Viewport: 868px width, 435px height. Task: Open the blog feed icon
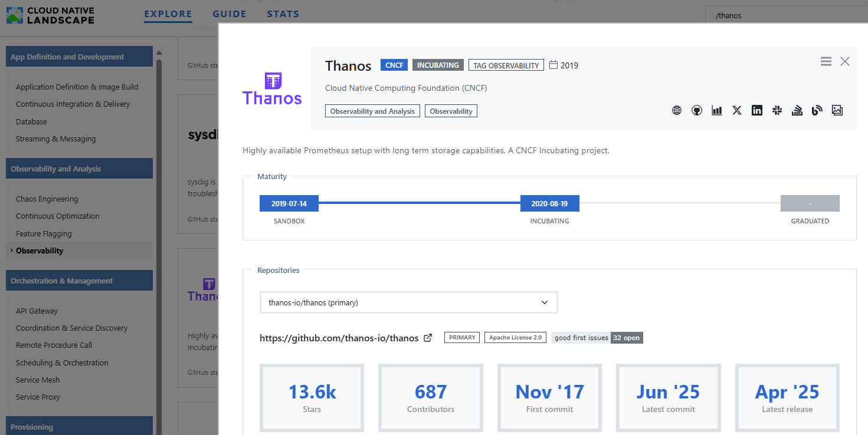(817, 110)
